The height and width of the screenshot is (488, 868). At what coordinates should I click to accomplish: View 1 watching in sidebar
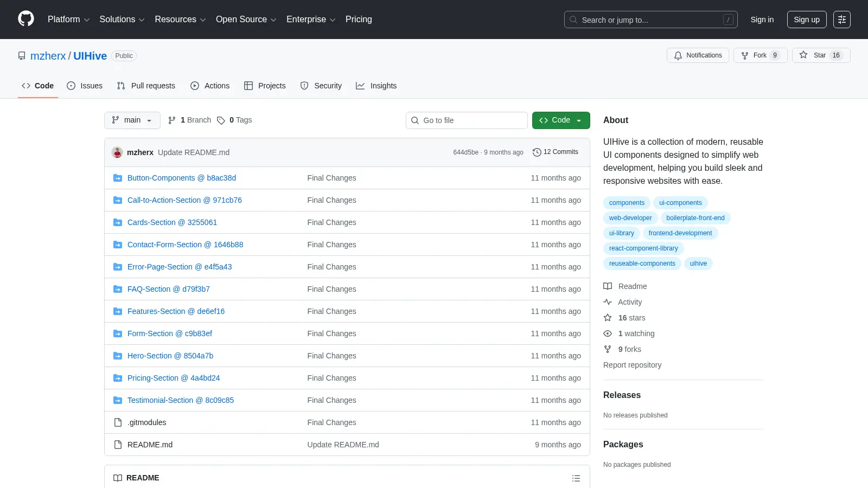(629, 333)
